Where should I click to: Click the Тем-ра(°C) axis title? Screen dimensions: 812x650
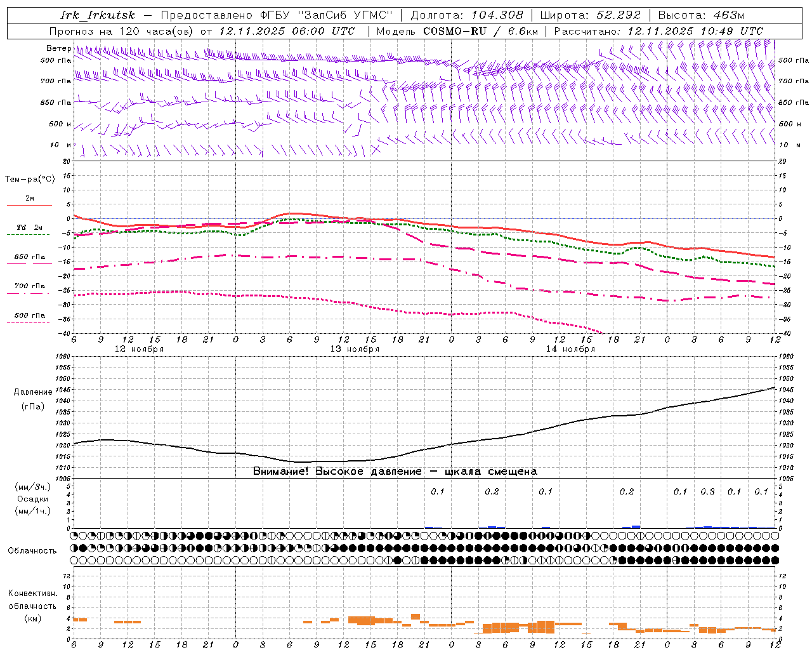click(x=30, y=180)
